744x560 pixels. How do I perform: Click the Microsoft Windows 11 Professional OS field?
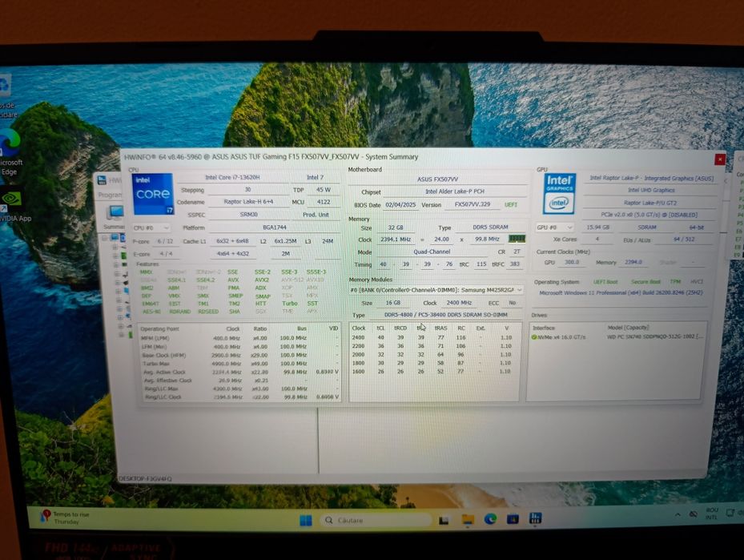[621, 292]
